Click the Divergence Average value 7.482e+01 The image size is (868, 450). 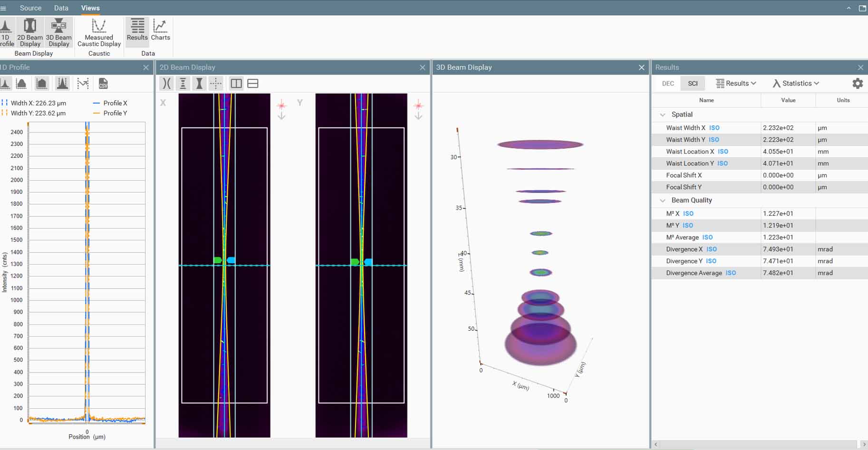click(x=778, y=273)
